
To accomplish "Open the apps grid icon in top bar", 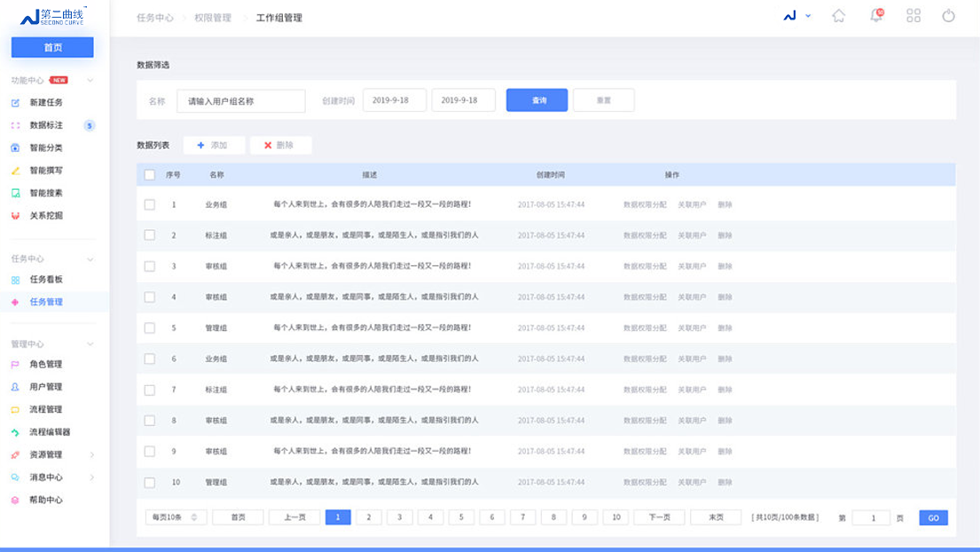I will pos(913,16).
